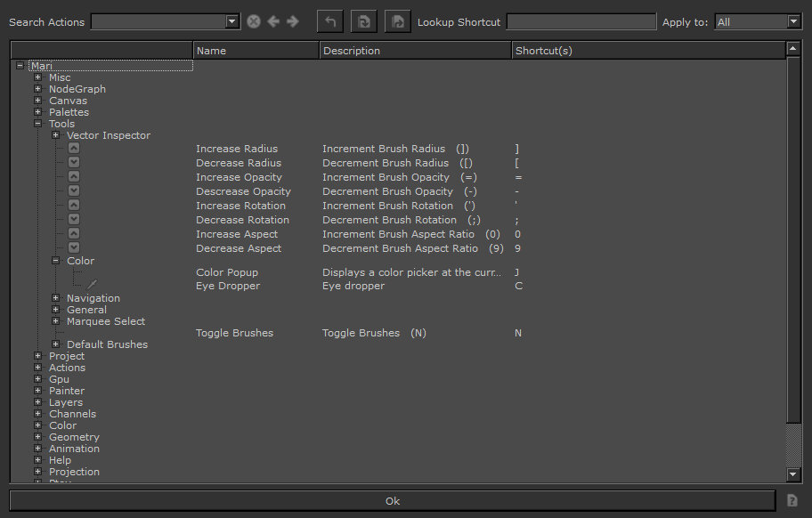Viewport: 812px width, 518px height.
Task: Click the Shortcut(s) column header
Action: point(647,51)
